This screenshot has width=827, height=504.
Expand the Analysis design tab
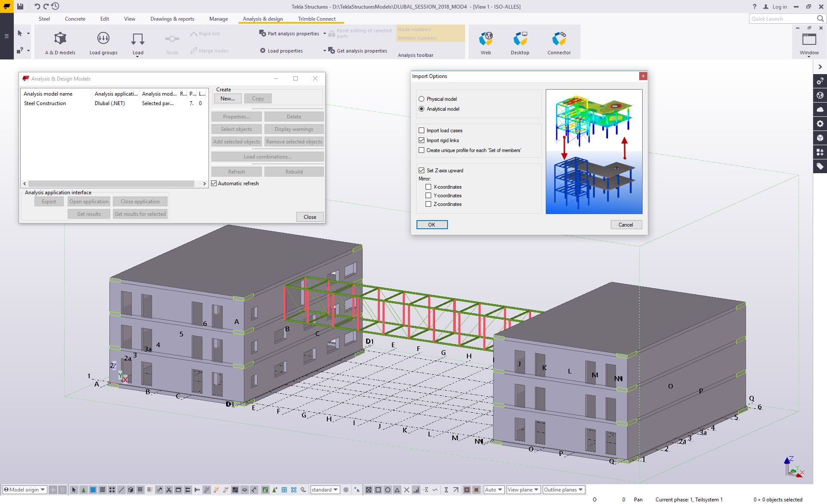(263, 19)
